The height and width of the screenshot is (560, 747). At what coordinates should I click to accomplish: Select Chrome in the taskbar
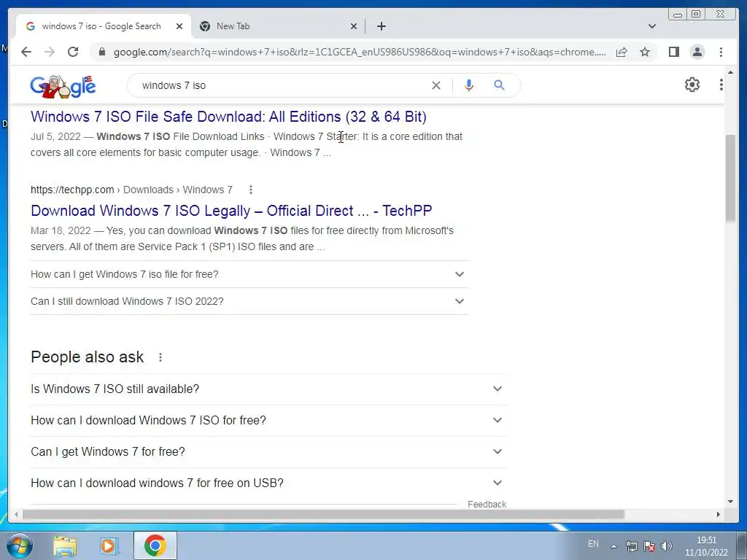(155, 545)
